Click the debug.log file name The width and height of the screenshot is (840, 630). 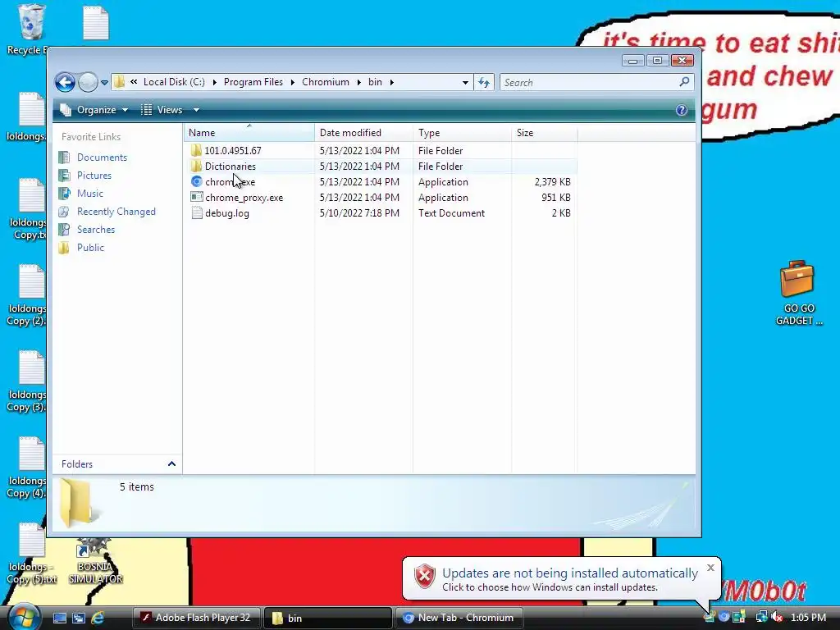click(x=227, y=213)
